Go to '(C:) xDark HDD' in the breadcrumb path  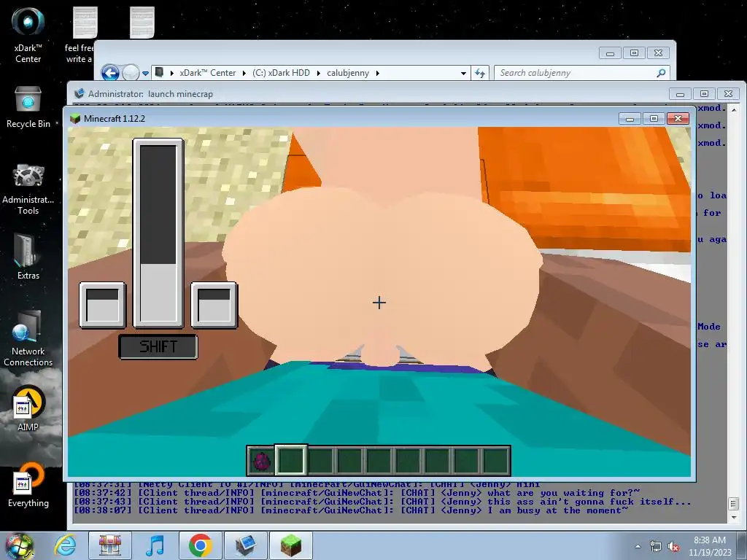tap(281, 73)
